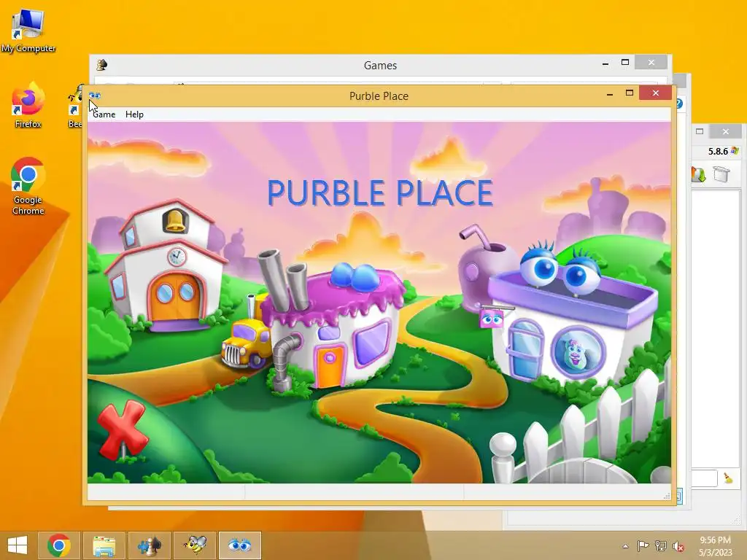Open Action Center flag icon

[643, 545]
